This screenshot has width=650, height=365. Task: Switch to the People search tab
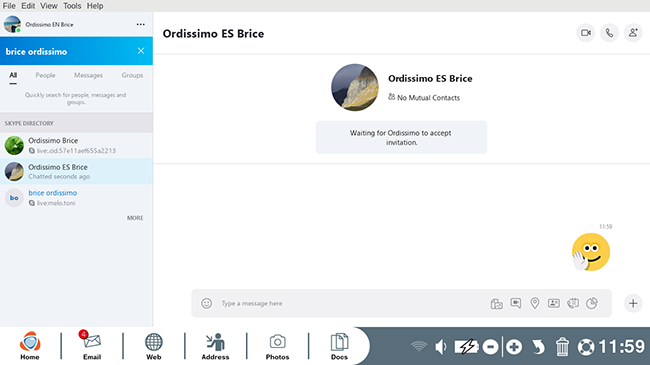click(45, 75)
